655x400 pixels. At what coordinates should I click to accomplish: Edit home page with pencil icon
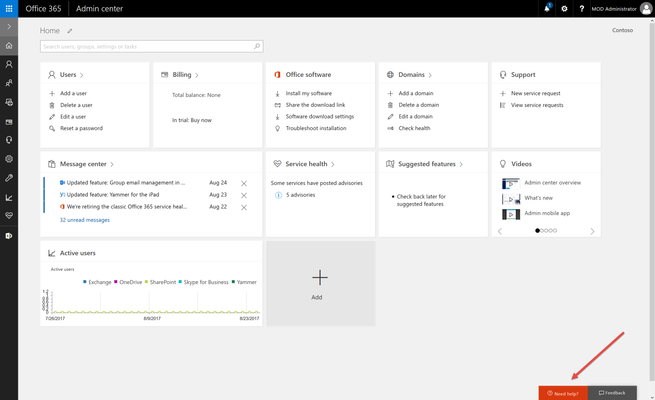(x=70, y=31)
